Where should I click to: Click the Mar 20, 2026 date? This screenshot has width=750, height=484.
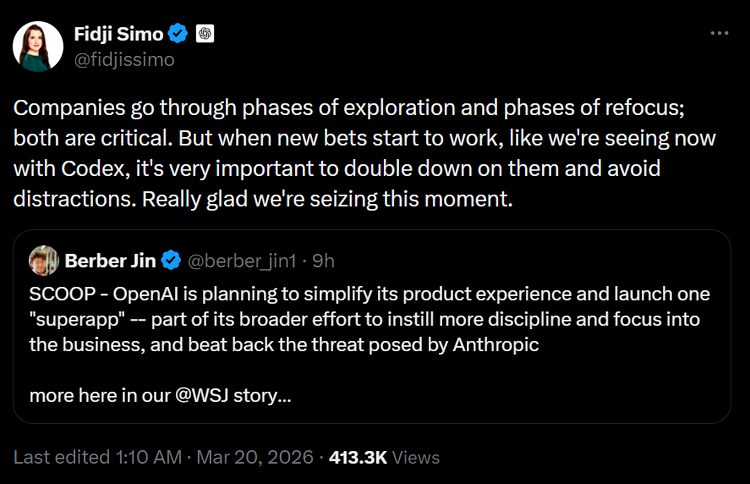[254, 457]
